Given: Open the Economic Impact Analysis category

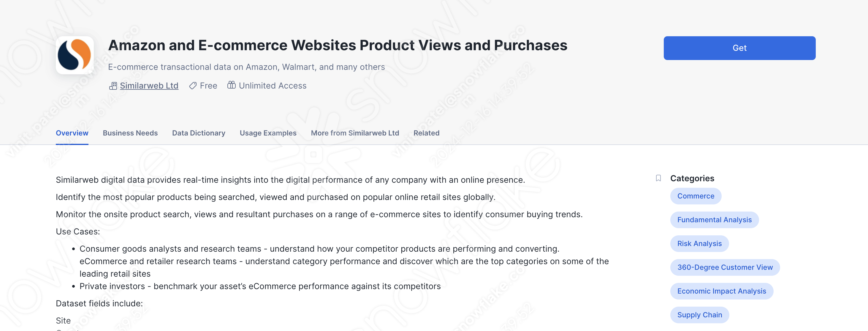Looking at the screenshot, I should pyautogui.click(x=722, y=291).
